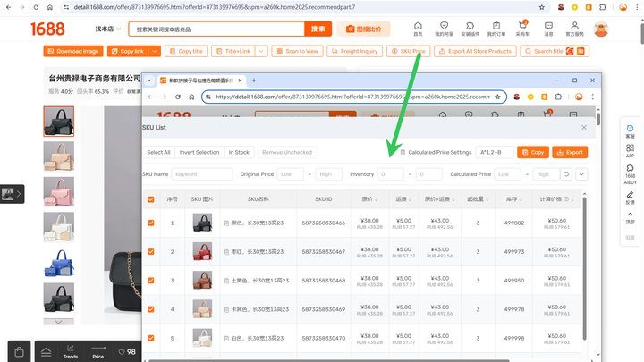
Task: Click the orange Export button in SKU List
Action: [570, 152]
